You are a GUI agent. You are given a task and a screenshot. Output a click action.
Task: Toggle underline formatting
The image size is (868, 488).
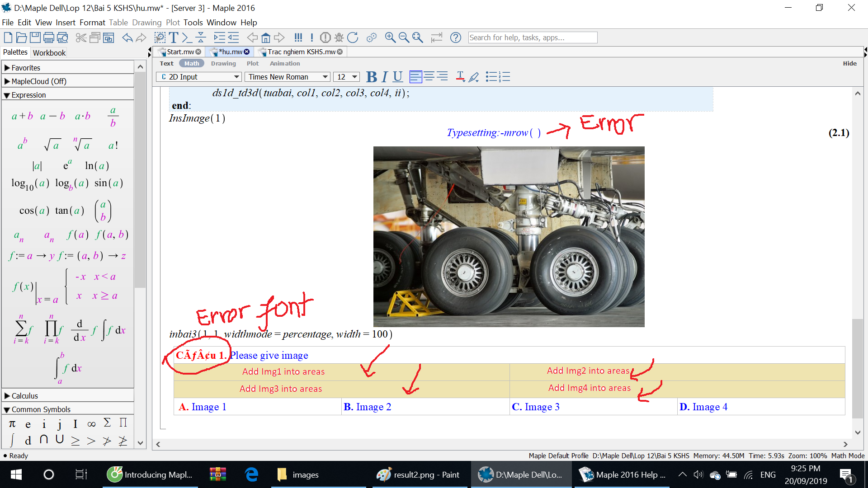click(397, 77)
